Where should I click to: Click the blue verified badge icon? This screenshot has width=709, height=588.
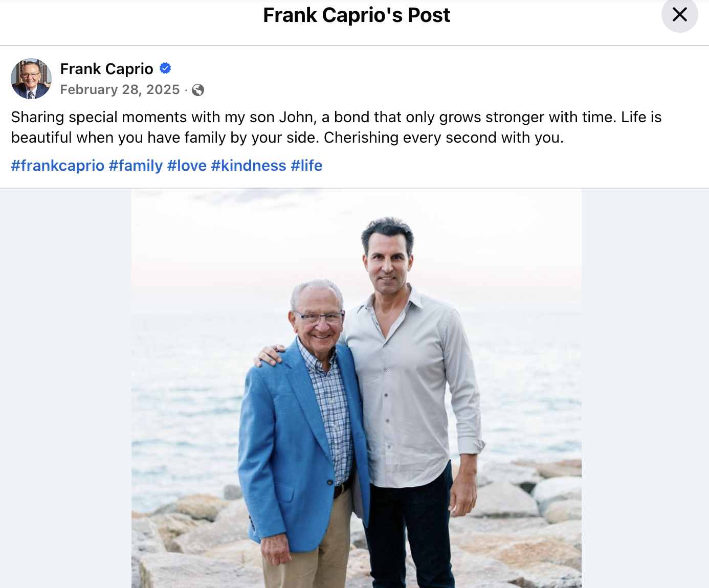[165, 68]
